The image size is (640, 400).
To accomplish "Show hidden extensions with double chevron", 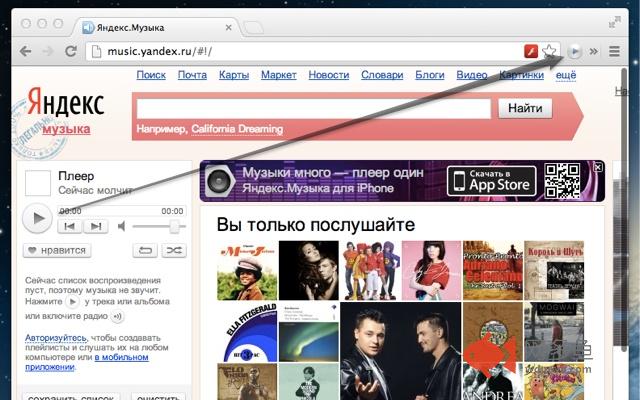I will (x=593, y=51).
